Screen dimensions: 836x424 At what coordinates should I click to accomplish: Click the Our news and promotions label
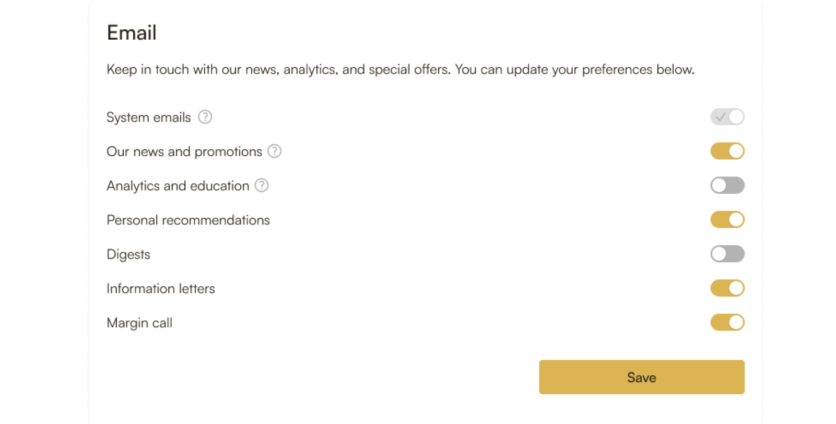click(184, 152)
